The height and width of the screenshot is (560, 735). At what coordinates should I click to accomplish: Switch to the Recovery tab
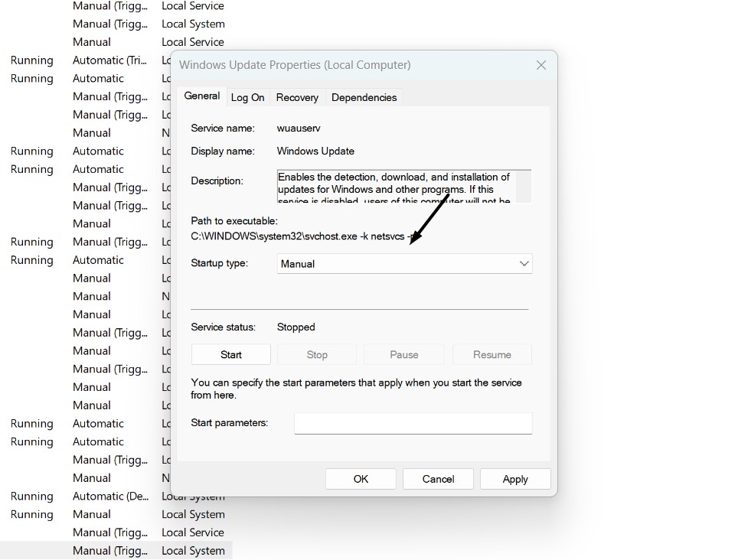point(297,97)
